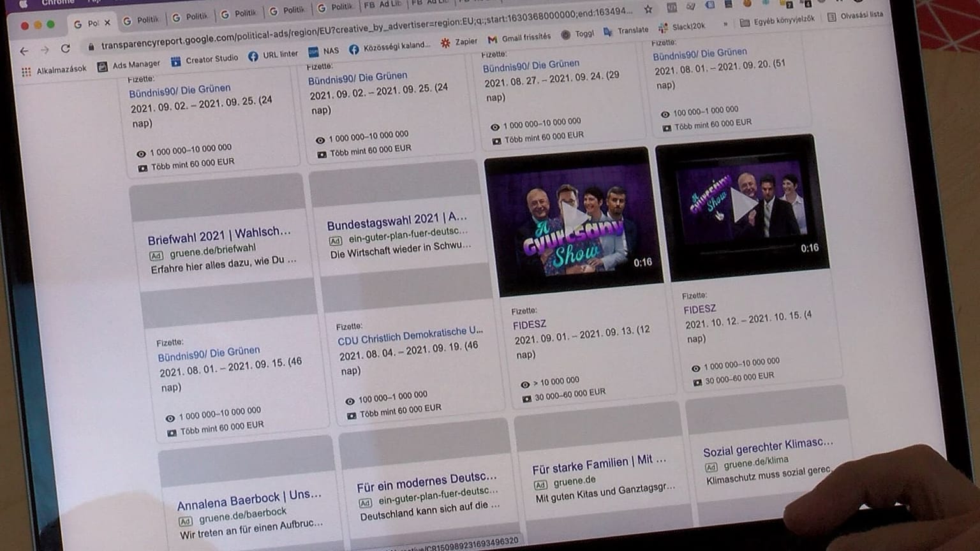Open the Translate bookmark
The height and width of the screenshot is (551, 980).
[626, 31]
